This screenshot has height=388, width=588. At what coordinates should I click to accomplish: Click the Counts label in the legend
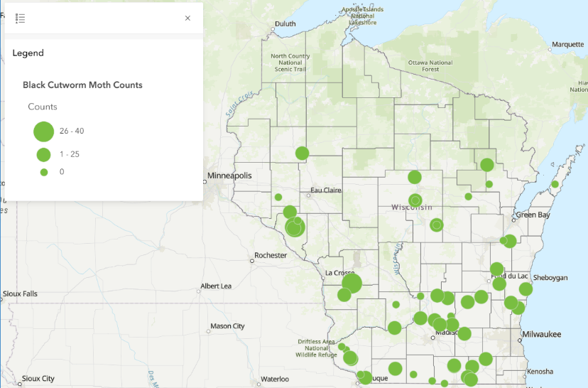coord(43,107)
